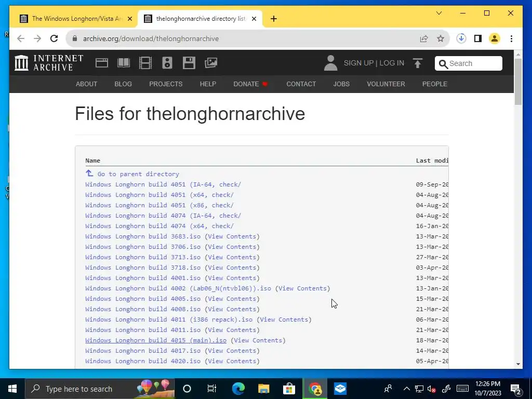Open the Chrome profile avatar
Screen dimensions: 532x399
tap(495, 38)
